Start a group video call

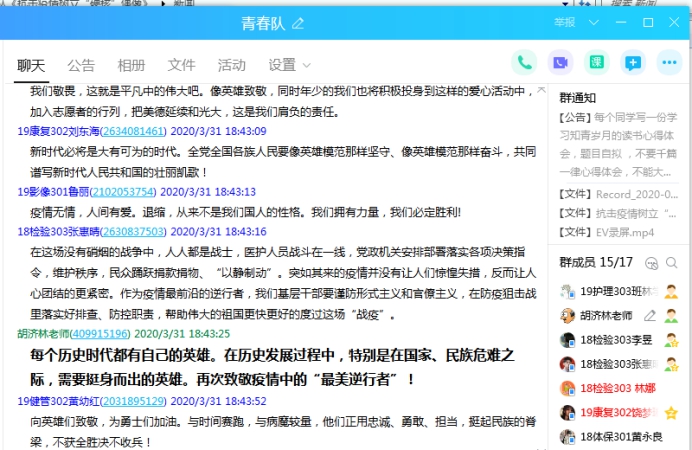click(560, 62)
